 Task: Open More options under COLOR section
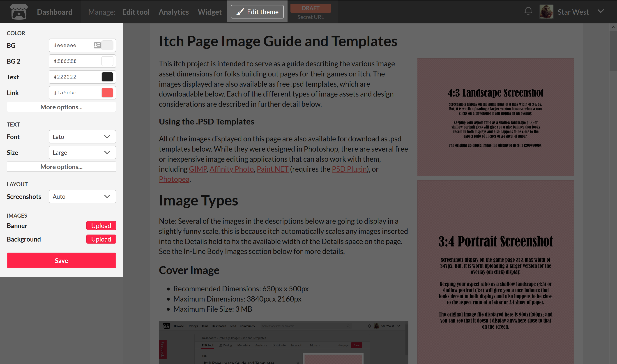[61, 107]
